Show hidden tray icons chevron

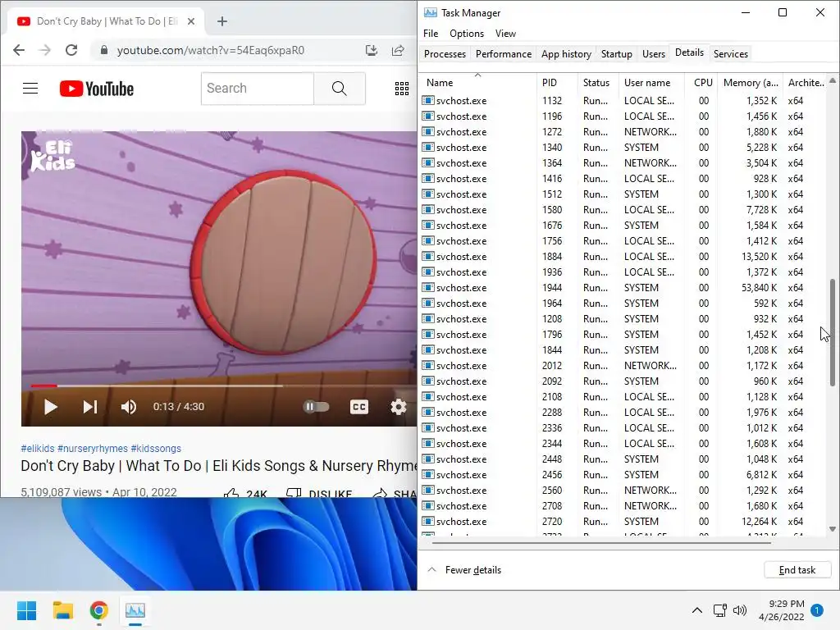click(x=697, y=610)
